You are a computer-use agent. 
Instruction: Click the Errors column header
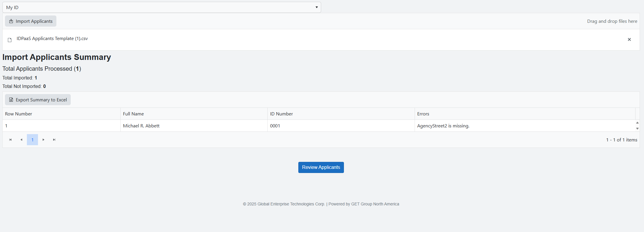(423, 114)
